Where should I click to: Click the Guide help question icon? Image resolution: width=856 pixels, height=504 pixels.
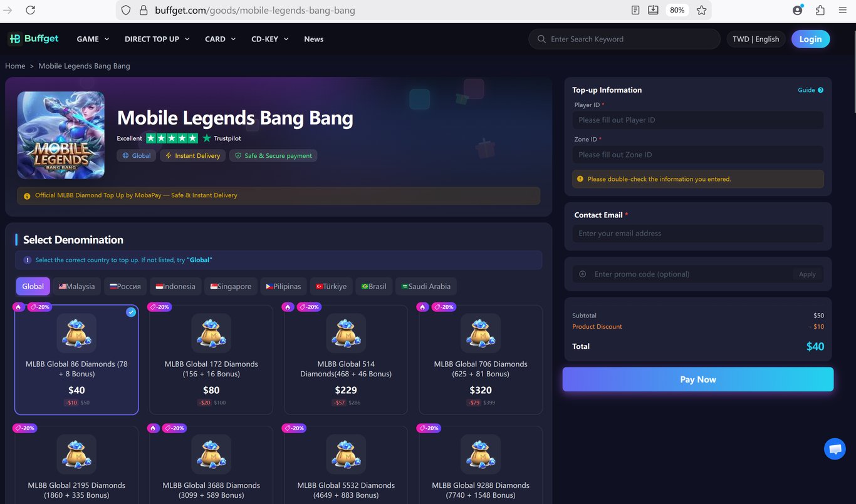pyautogui.click(x=820, y=90)
